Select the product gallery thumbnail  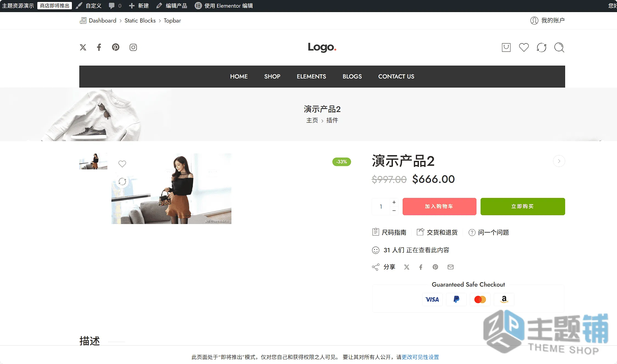pos(93,161)
